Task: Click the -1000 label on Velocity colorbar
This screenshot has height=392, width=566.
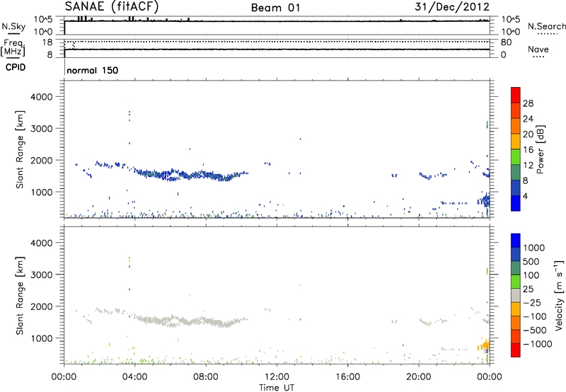Action: (538, 344)
